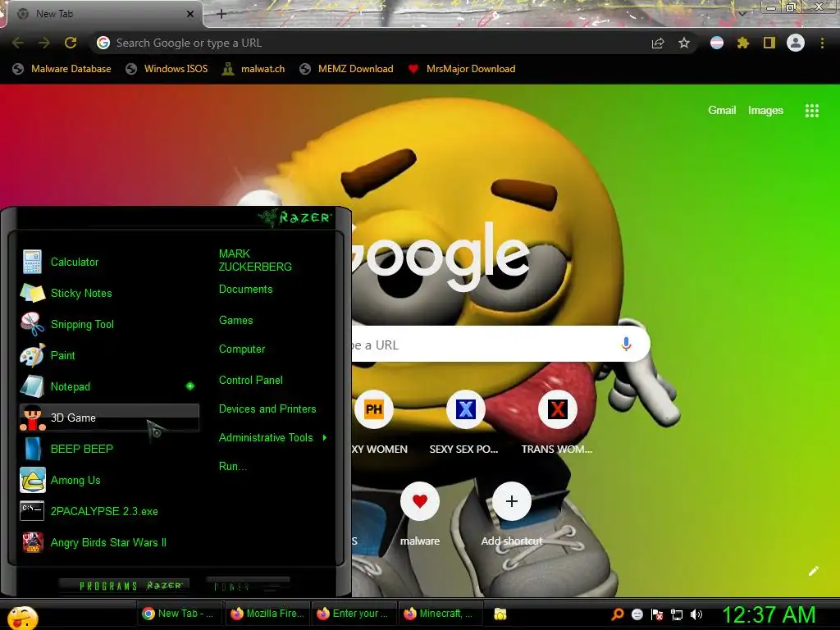840x630 pixels.
Task: Switch to Mozilla Firefox taskbar window
Action: coord(267,614)
